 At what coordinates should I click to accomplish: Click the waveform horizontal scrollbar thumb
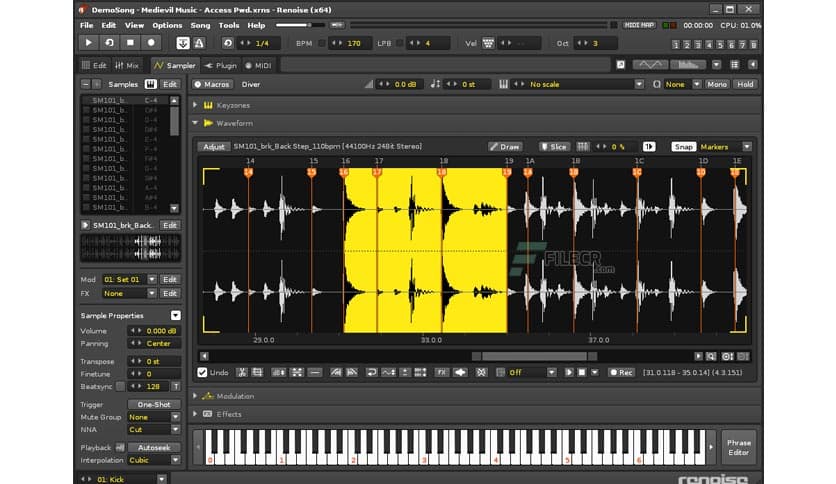click(x=534, y=356)
